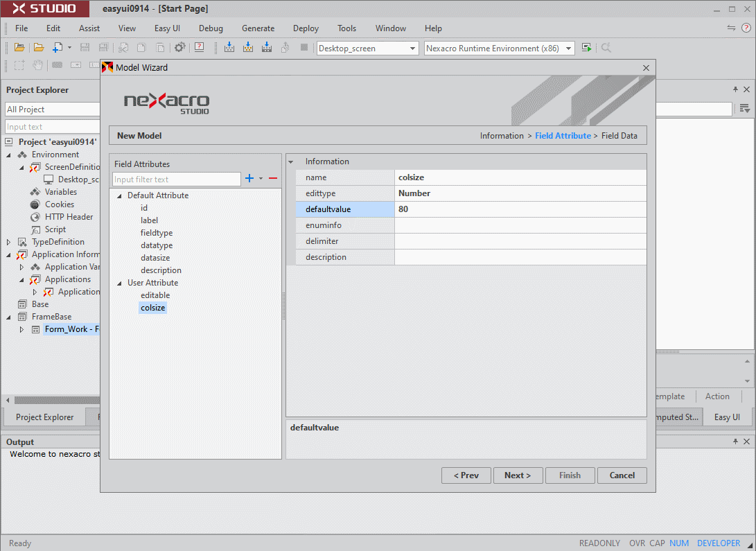Screen dimensions: 756x551
Task: Click the Launch run icon after environment dropdown
Action: pyautogui.click(x=587, y=48)
